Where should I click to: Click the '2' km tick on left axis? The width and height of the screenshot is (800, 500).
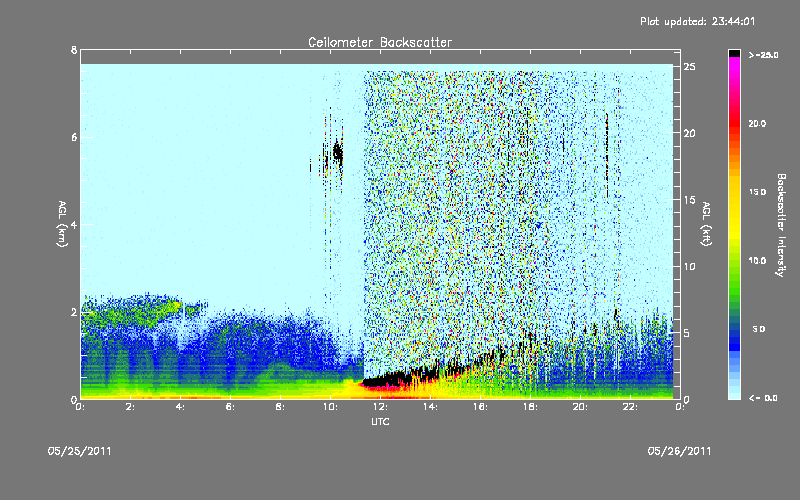[74, 312]
